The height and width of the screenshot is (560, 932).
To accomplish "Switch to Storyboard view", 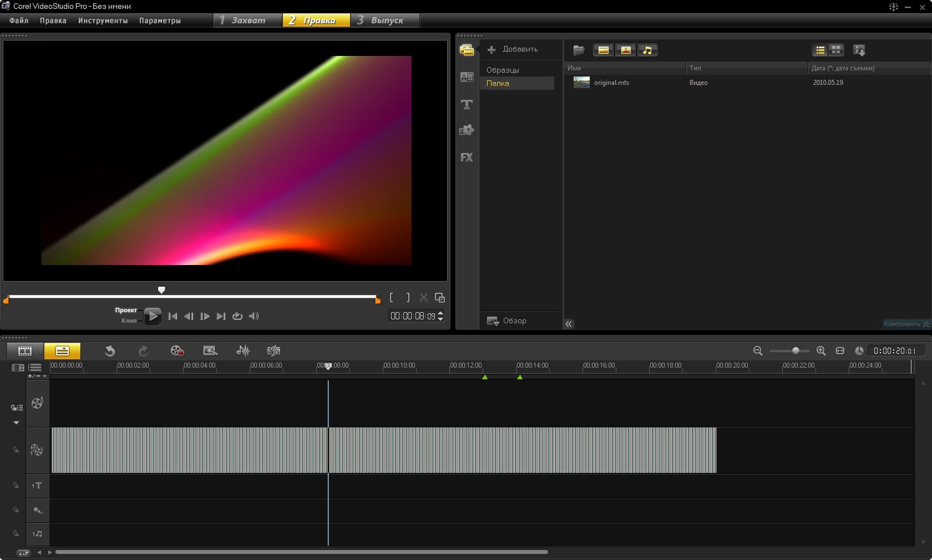I will pyautogui.click(x=25, y=351).
